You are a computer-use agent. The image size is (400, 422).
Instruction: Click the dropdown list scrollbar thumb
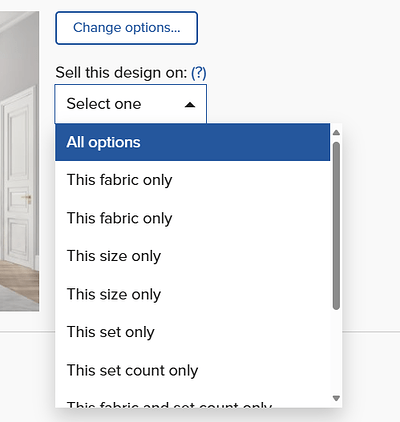336,226
